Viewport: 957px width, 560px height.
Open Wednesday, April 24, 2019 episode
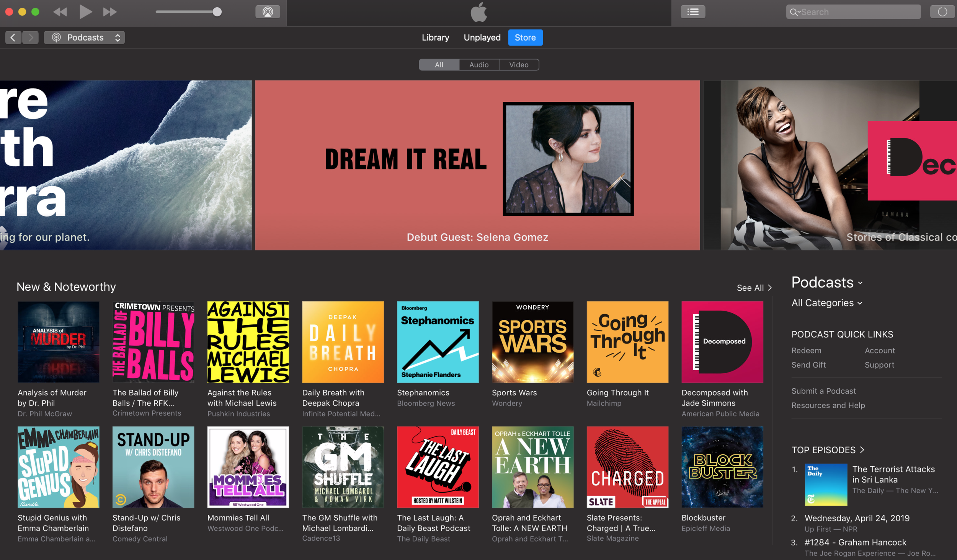tap(857, 518)
